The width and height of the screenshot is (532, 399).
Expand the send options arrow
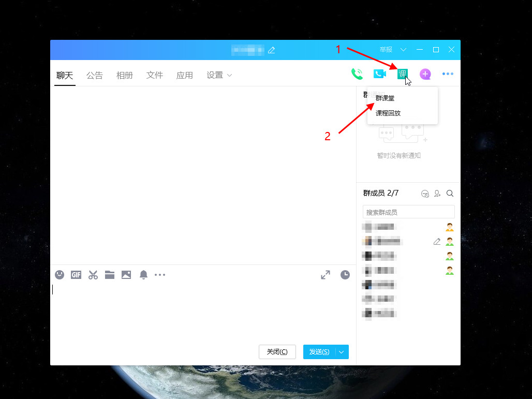(342, 352)
